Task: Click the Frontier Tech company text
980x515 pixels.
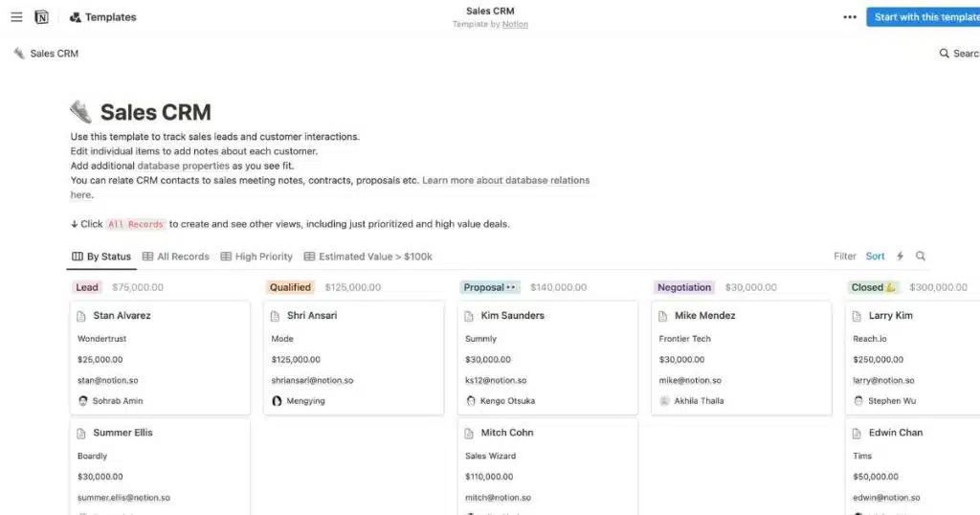Action: point(684,339)
